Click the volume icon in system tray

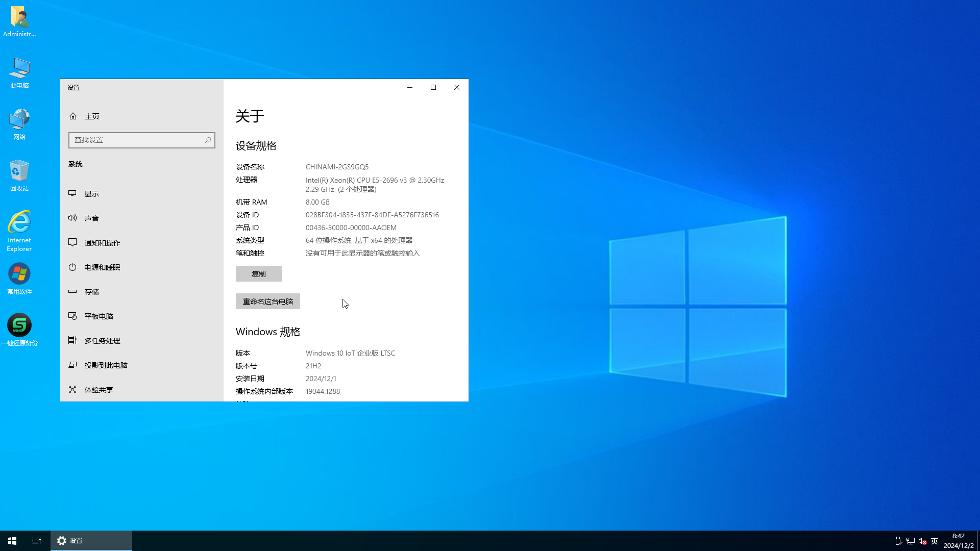[x=922, y=541]
